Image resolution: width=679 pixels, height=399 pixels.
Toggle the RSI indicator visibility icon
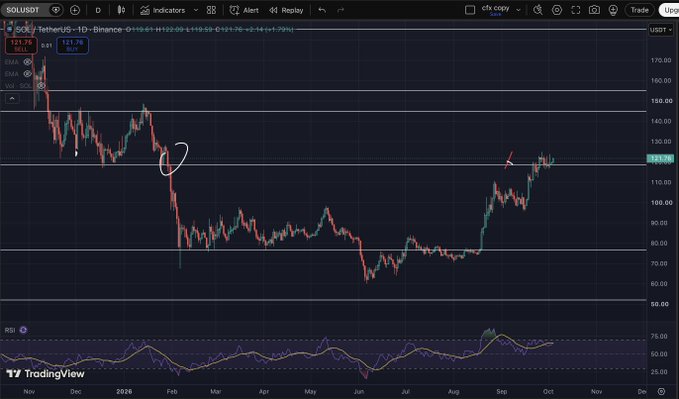coord(23,330)
